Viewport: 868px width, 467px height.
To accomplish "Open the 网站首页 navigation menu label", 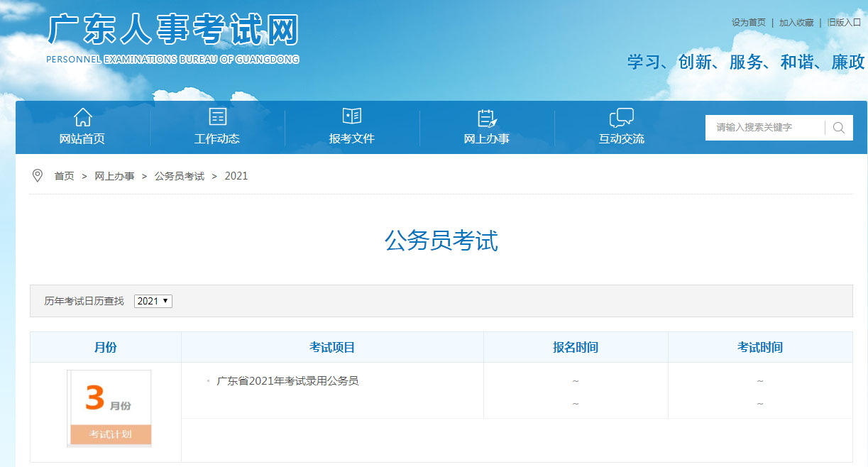I will coord(82,139).
